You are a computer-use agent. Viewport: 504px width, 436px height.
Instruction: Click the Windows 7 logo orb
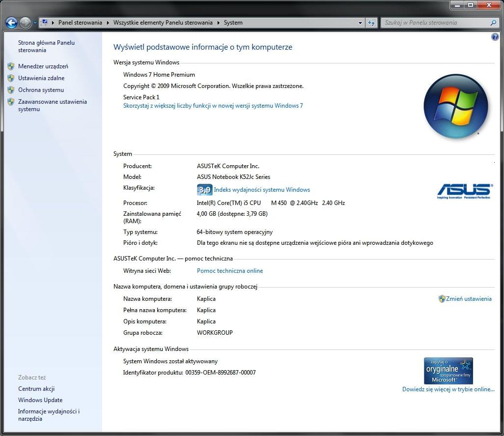456,107
